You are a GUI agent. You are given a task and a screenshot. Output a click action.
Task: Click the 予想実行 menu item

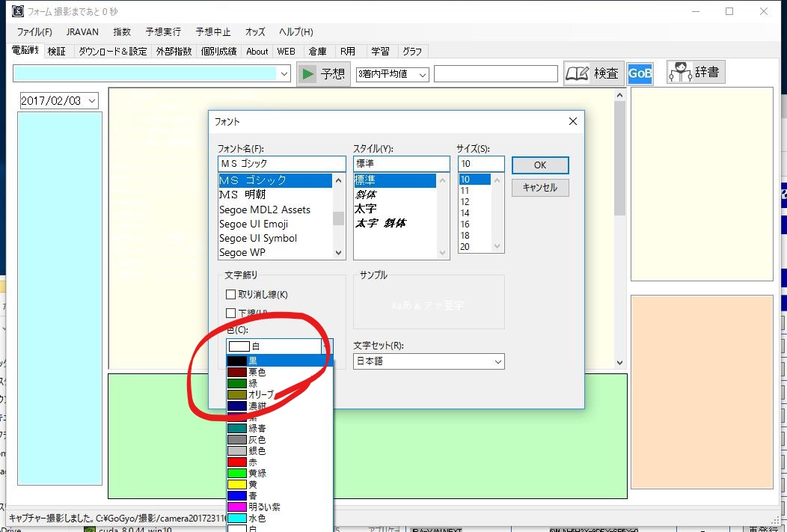[163, 32]
